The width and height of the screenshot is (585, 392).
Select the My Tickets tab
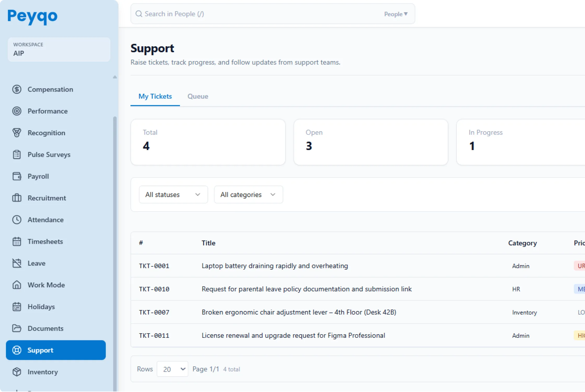[x=155, y=96]
